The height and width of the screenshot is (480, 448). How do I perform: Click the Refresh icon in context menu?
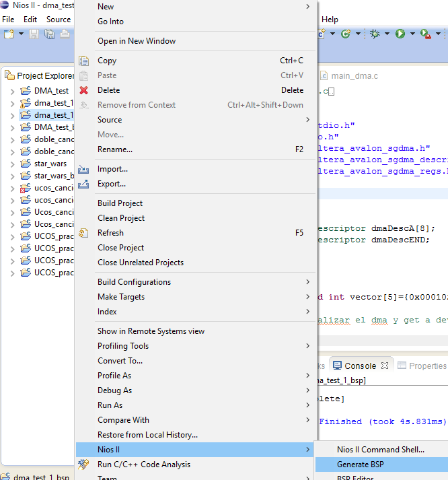click(83, 233)
